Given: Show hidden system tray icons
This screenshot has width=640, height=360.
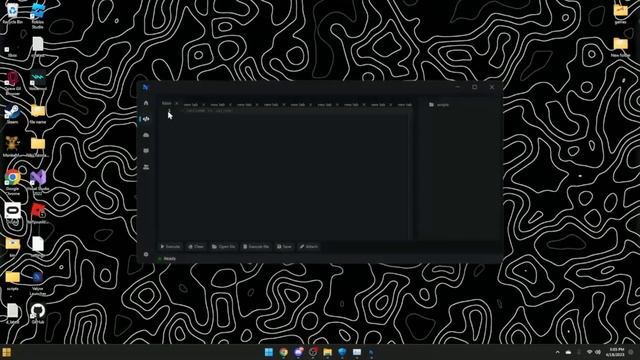Looking at the screenshot, I should (558, 352).
